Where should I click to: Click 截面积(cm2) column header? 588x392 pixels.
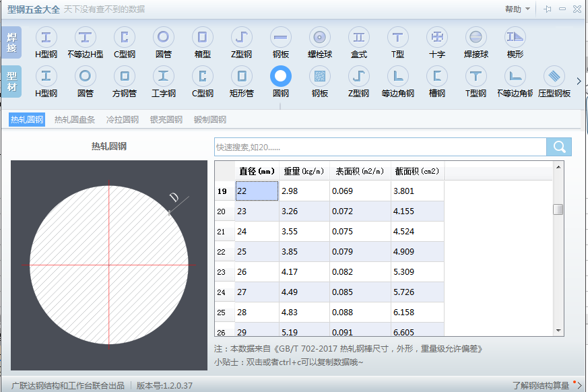[x=418, y=172]
